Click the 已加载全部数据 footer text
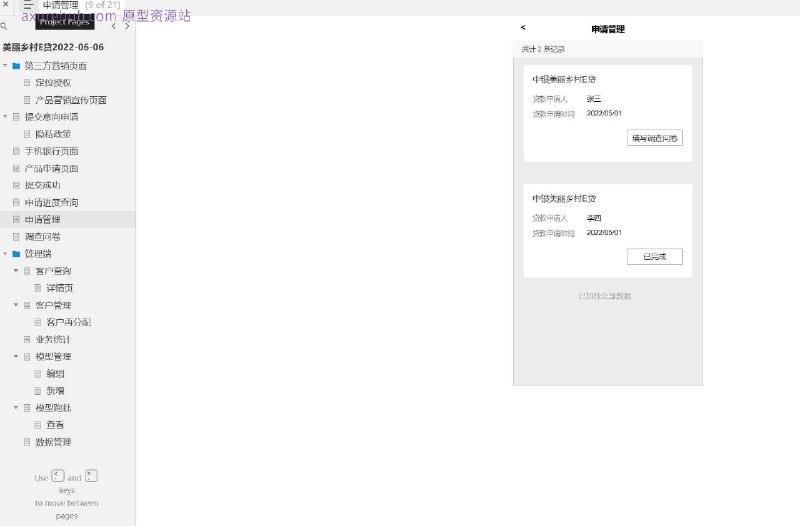The width and height of the screenshot is (800, 526). coord(605,296)
